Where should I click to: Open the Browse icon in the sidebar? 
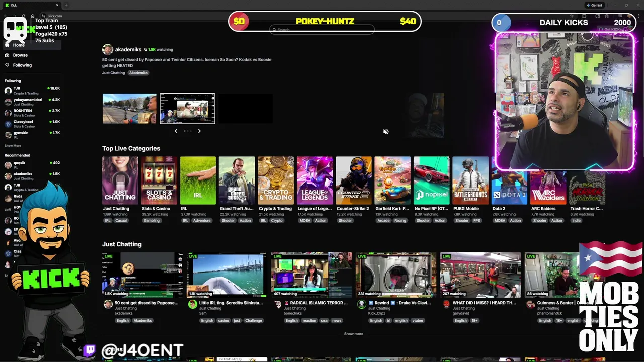tap(7, 55)
